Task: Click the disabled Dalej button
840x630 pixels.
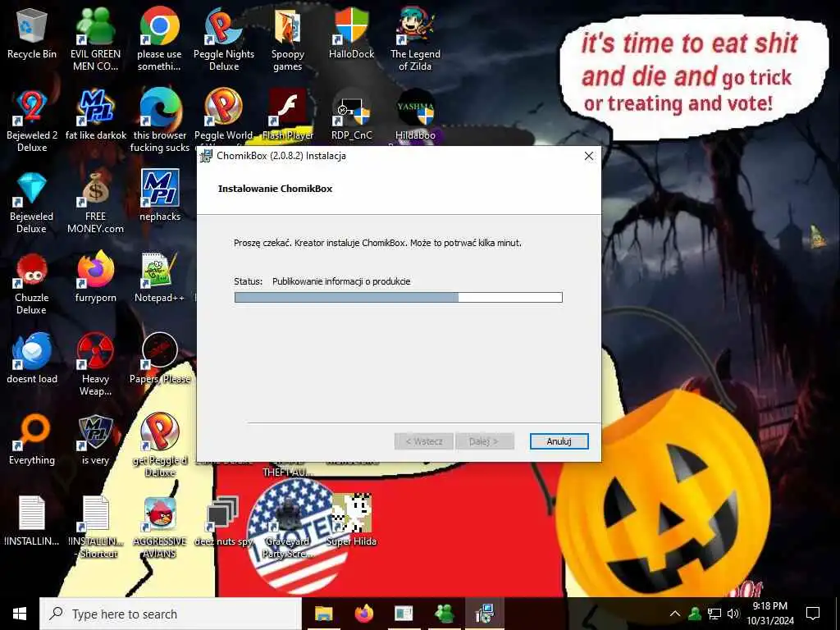Action: coord(484,441)
